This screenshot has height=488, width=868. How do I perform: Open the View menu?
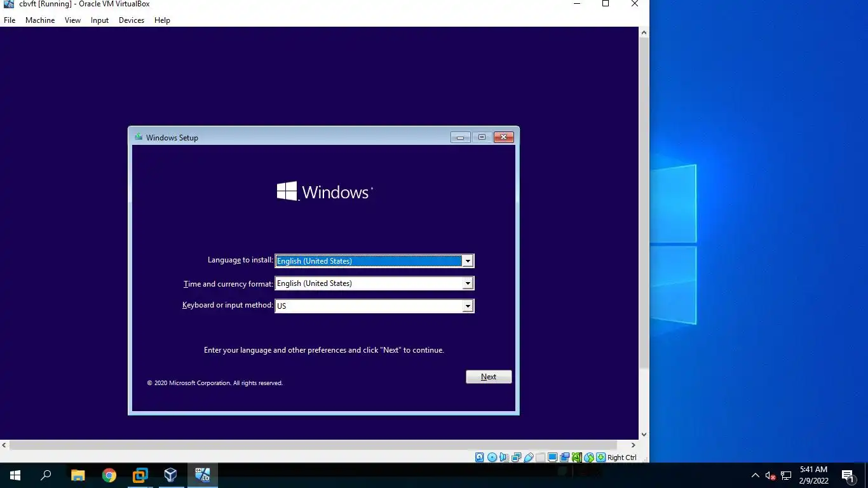pyautogui.click(x=72, y=20)
